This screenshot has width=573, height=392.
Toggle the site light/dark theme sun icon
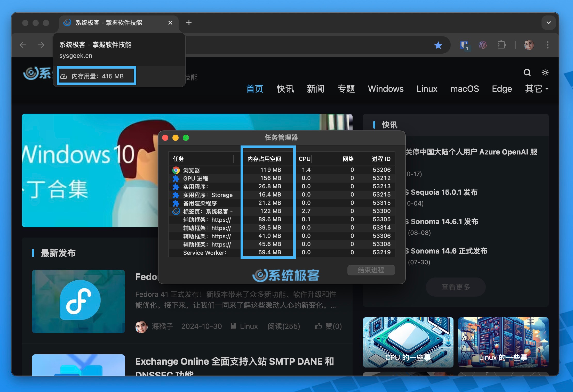[545, 72]
